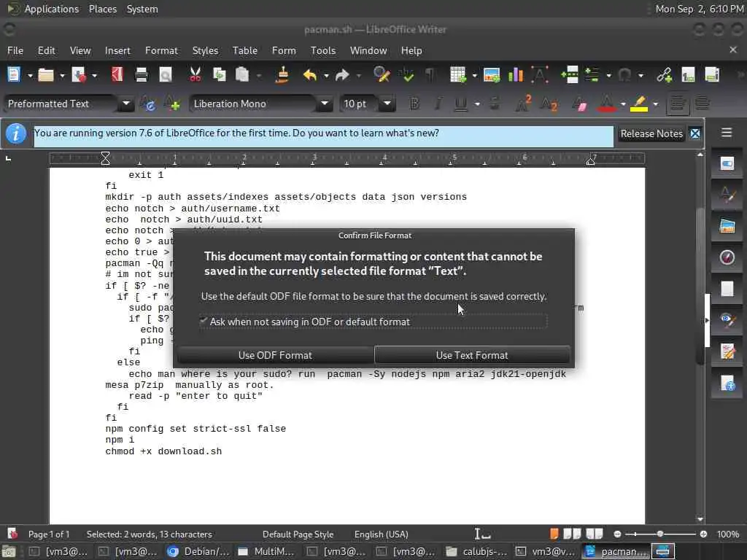Click the Paste clipboard icon
Image resolution: width=747 pixels, height=560 pixels.
click(242, 75)
